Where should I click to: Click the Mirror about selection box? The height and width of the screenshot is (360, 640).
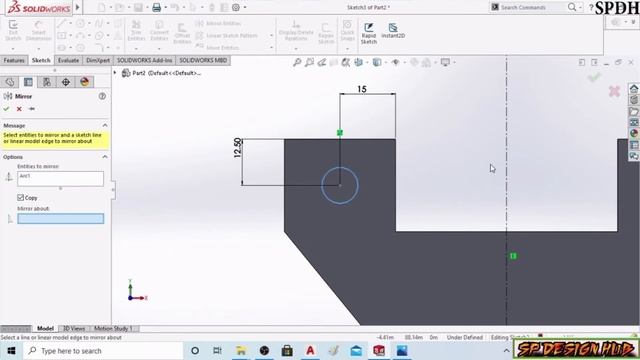[60, 219]
